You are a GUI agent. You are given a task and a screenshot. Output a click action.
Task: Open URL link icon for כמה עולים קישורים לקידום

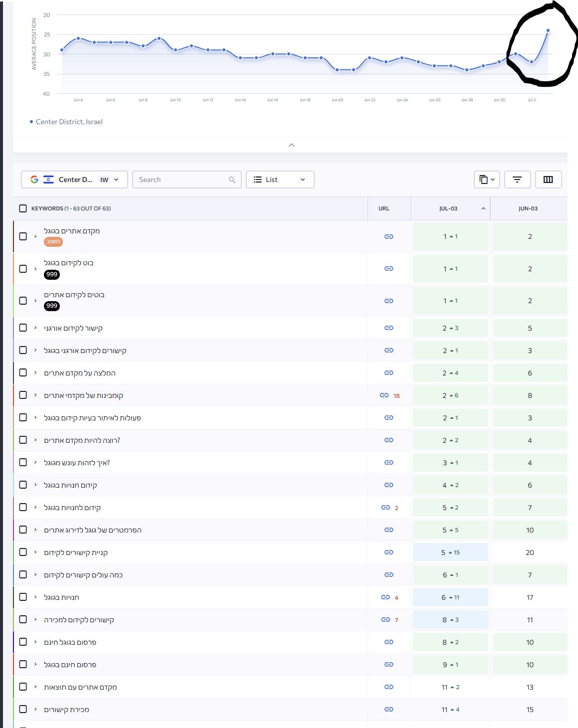(x=389, y=575)
